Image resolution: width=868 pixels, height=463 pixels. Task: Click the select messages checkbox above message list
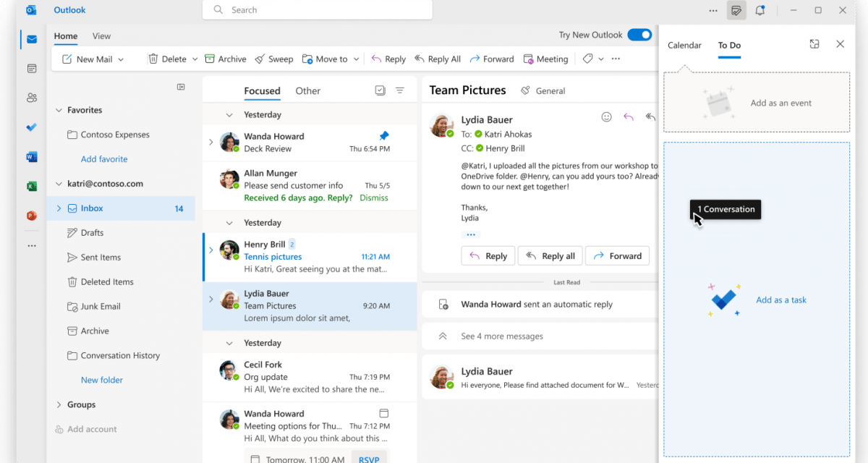pyautogui.click(x=380, y=90)
